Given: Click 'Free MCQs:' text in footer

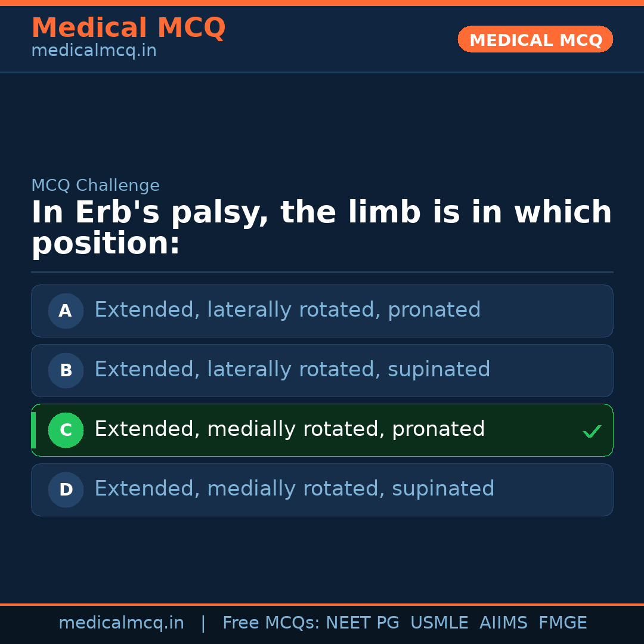Looking at the screenshot, I should (x=271, y=623).
